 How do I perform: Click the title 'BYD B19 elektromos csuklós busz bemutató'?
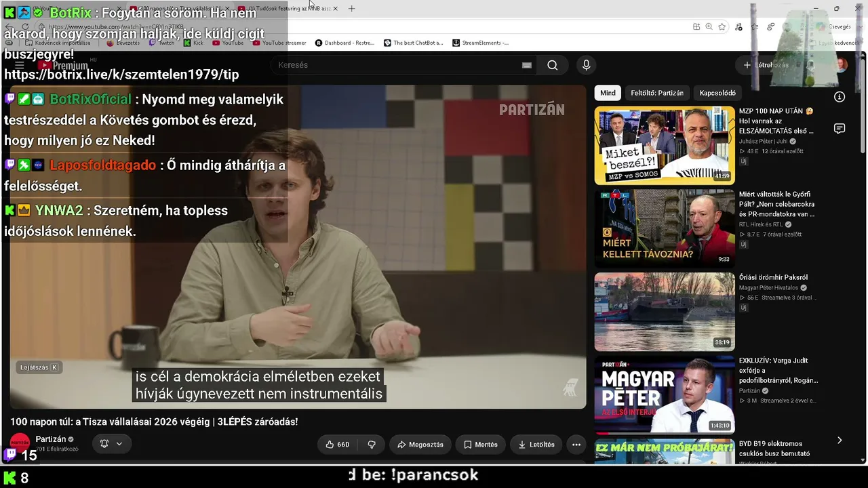click(x=774, y=449)
